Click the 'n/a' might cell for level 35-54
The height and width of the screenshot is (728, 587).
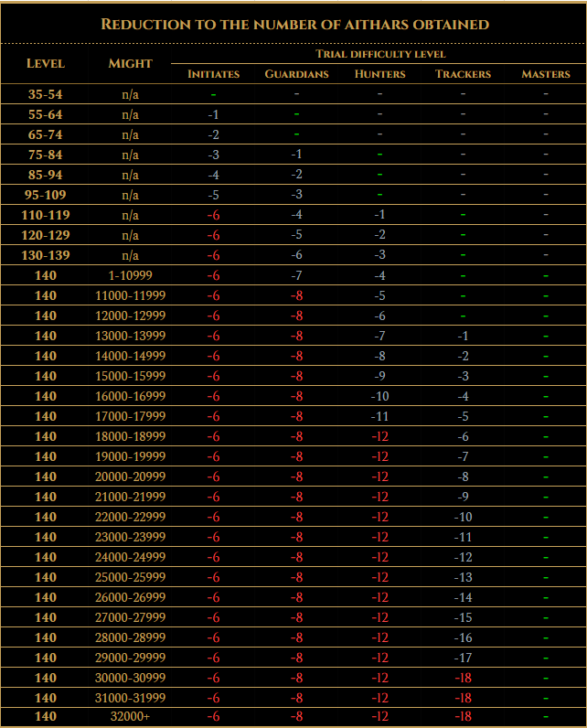pyautogui.click(x=131, y=94)
